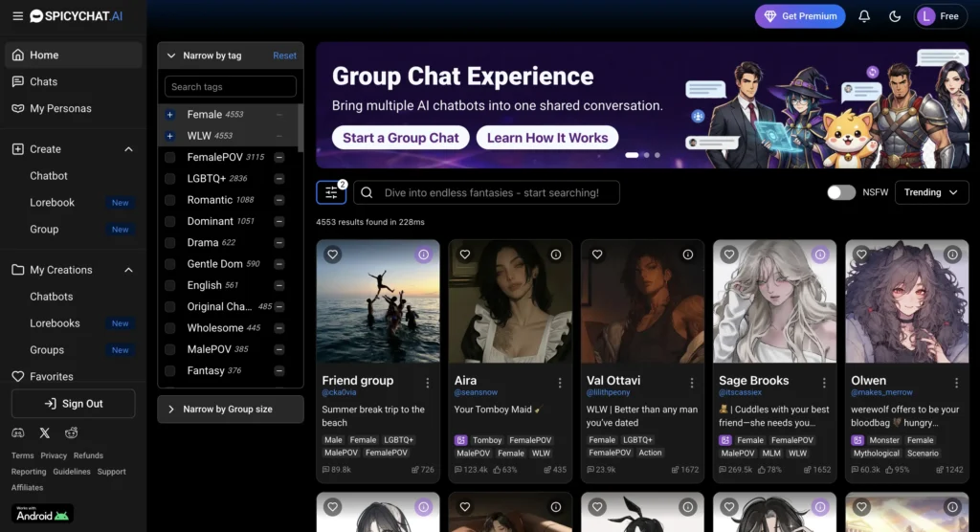Check the Dominant tag checkbox

coord(170,221)
